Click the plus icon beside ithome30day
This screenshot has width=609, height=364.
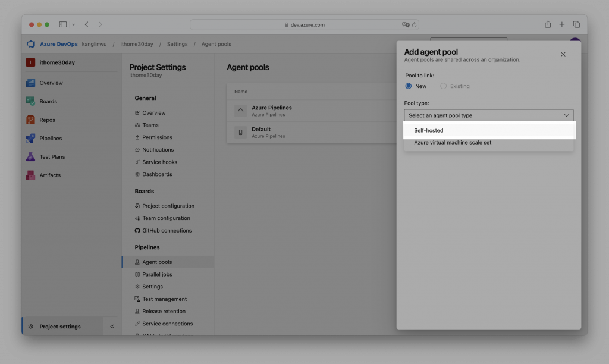click(112, 62)
